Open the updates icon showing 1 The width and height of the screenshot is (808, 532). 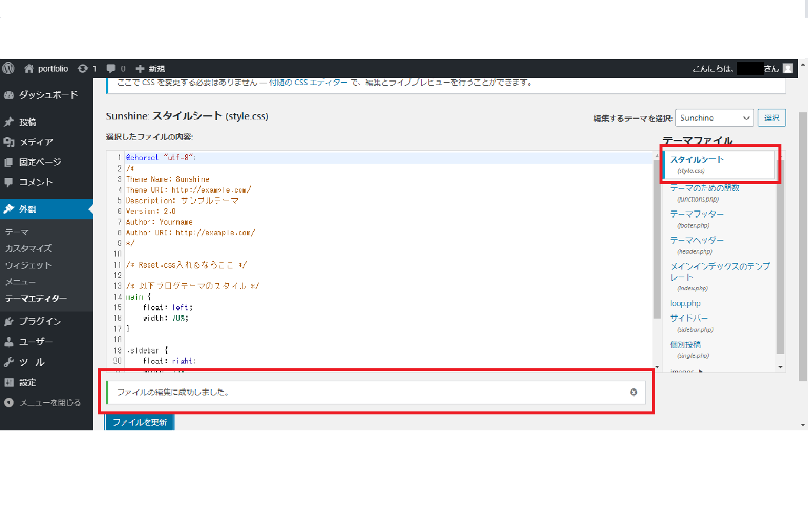[x=83, y=69]
